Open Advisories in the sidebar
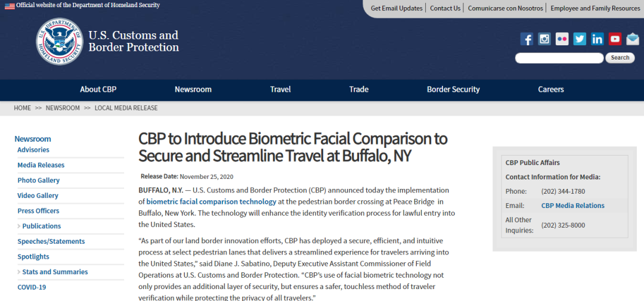 (33, 150)
